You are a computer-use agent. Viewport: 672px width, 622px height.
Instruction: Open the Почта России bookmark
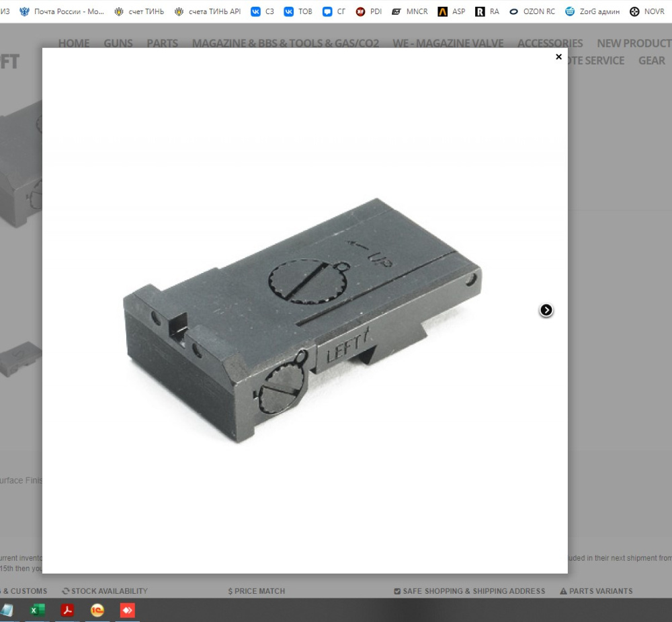pos(62,11)
